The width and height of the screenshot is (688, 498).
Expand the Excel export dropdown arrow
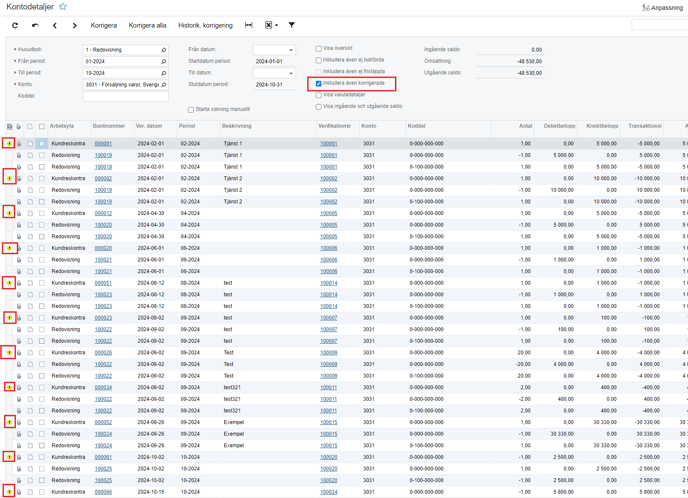coord(276,25)
